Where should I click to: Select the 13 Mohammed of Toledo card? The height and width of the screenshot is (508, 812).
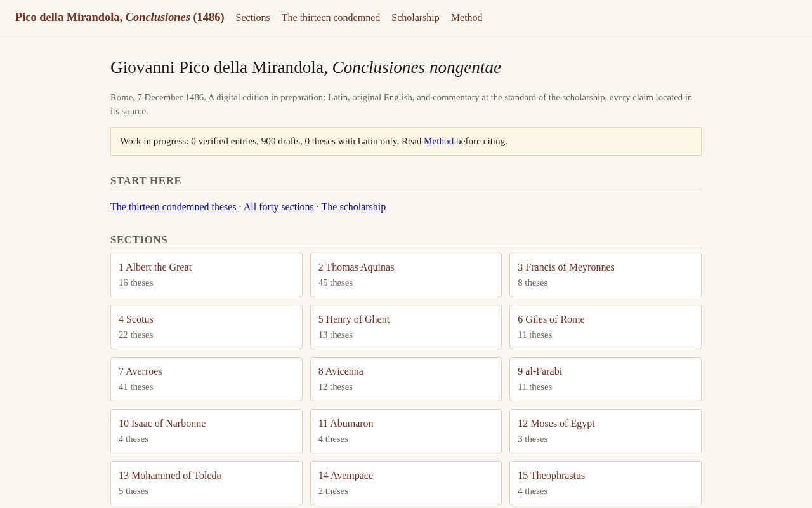pyautogui.click(x=206, y=483)
